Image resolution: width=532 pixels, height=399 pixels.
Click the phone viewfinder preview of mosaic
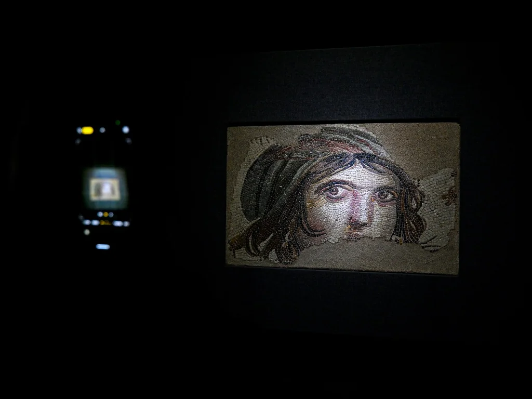pyautogui.click(x=105, y=189)
